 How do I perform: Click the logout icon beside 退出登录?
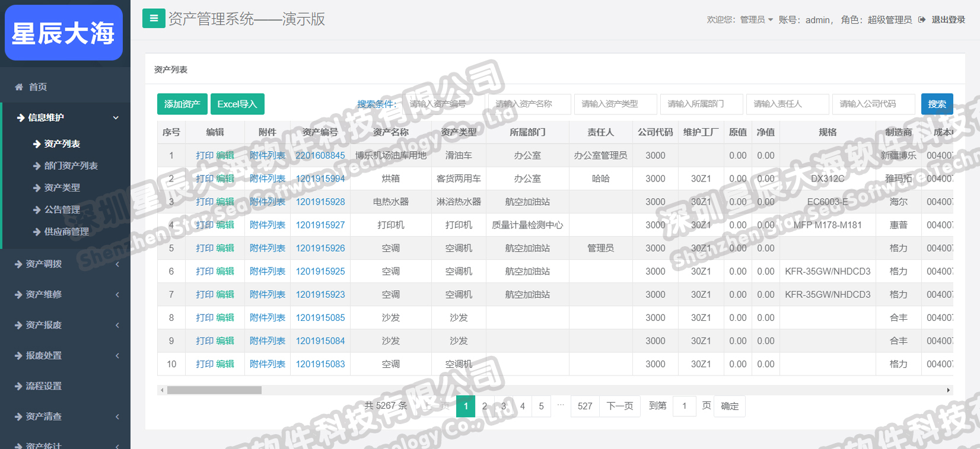[x=922, y=20]
